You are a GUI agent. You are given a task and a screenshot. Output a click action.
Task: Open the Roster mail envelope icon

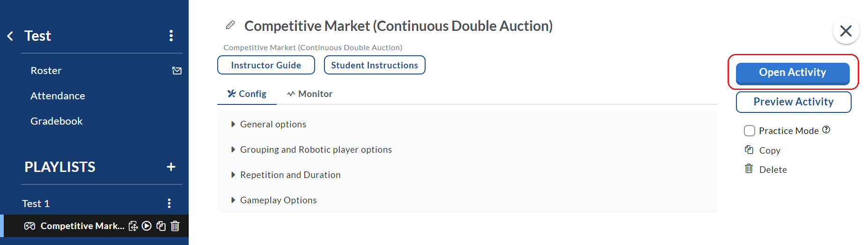pyautogui.click(x=177, y=71)
